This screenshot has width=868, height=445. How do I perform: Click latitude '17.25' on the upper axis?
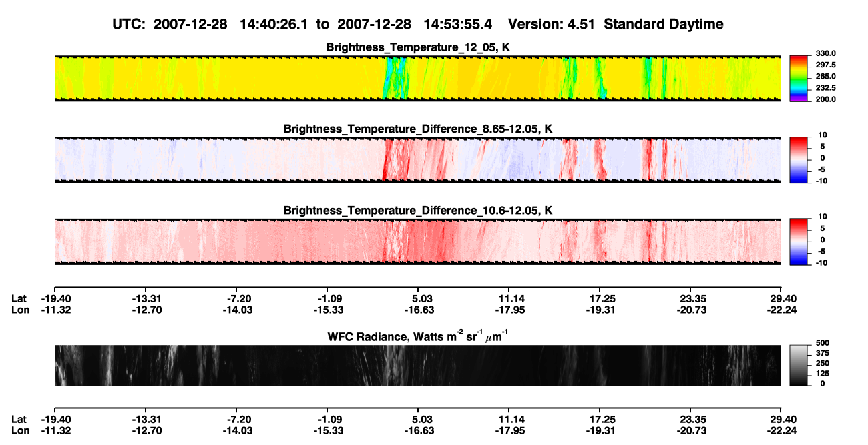pyautogui.click(x=600, y=298)
